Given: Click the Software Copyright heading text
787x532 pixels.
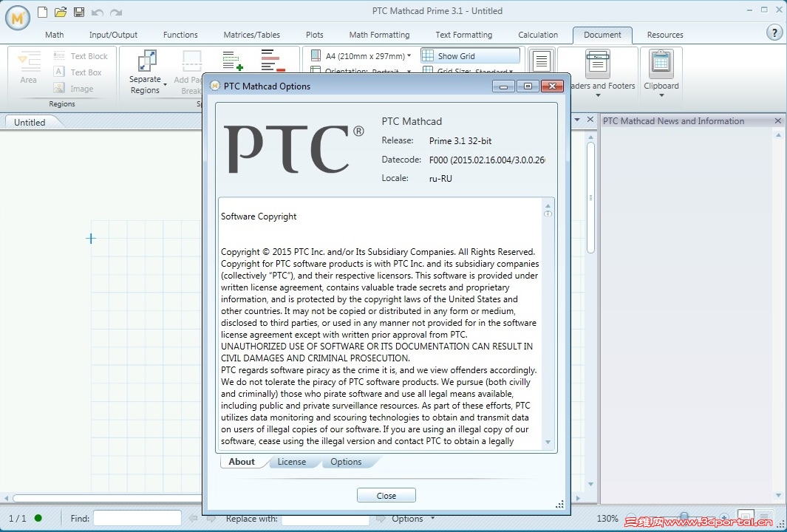Looking at the screenshot, I should [259, 216].
